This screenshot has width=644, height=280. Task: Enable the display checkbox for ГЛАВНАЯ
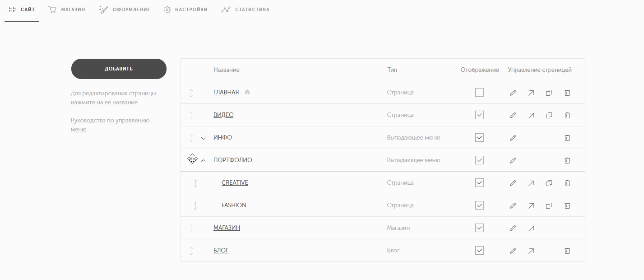(479, 93)
